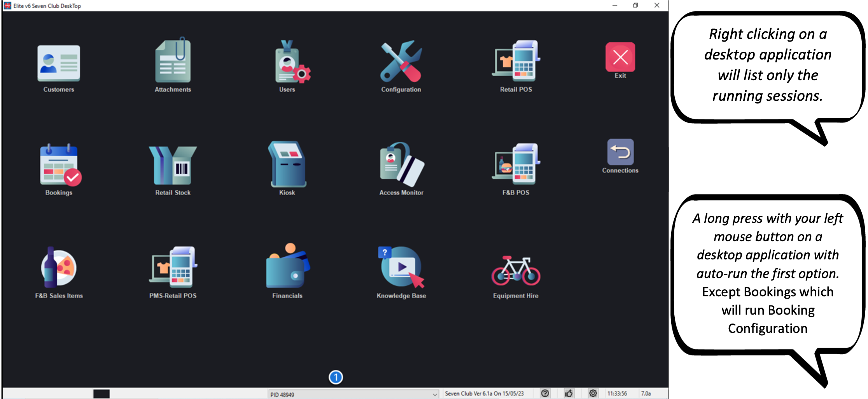Open the Knowledge Base icon
The width and height of the screenshot is (868, 399).
(401, 267)
